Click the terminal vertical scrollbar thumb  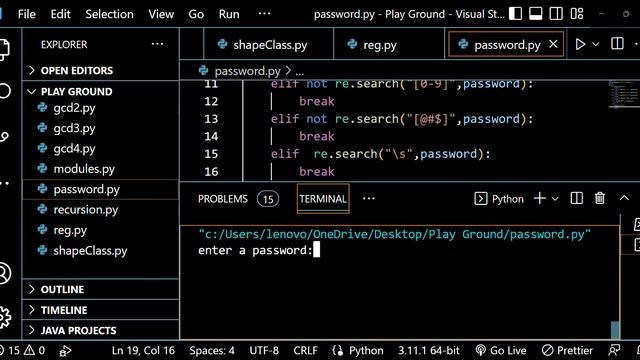[615, 330]
